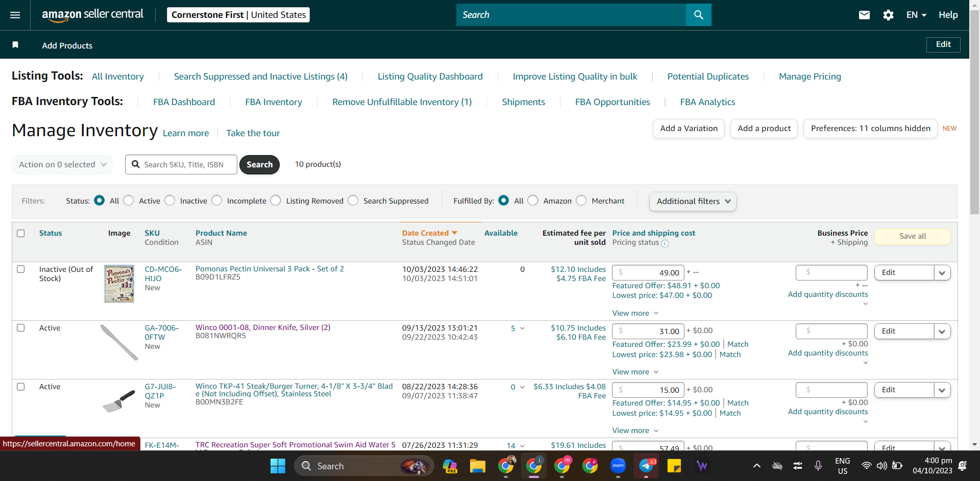The image size is (980, 481).
Task: Expand available quantity chevron next to 5
Action: [x=522, y=328]
